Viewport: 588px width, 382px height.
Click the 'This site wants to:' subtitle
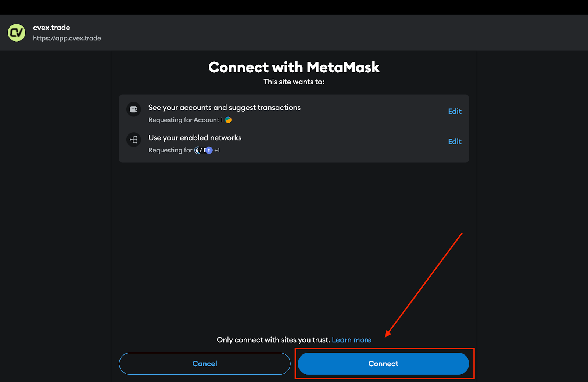(294, 82)
